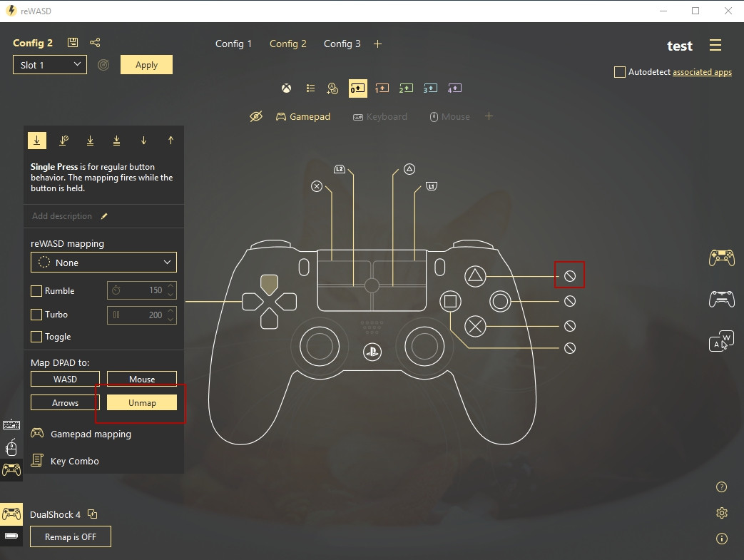This screenshot has height=560, width=744.
Task: Select the Mouse sub-config tab
Action: coord(450,117)
